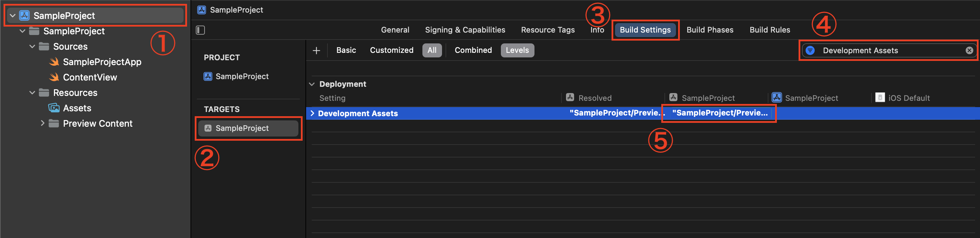Collapse the Deployment section

pos(312,84)
